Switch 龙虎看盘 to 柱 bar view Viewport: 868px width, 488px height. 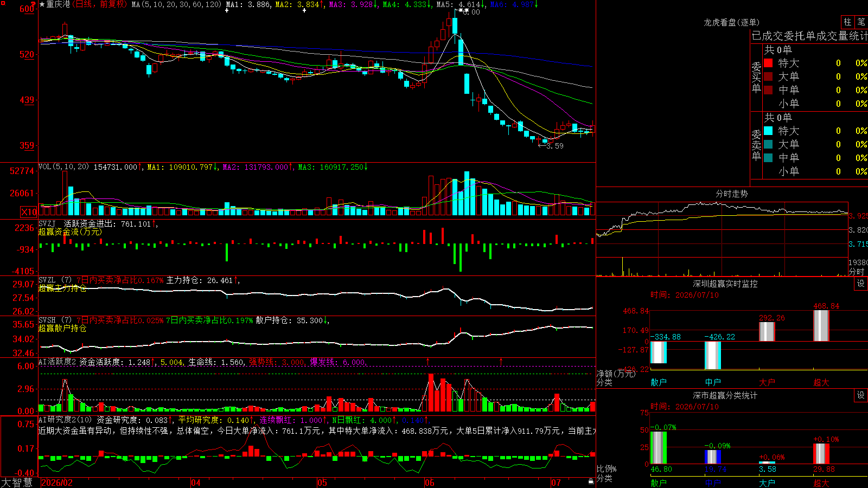tap(847, 22)
